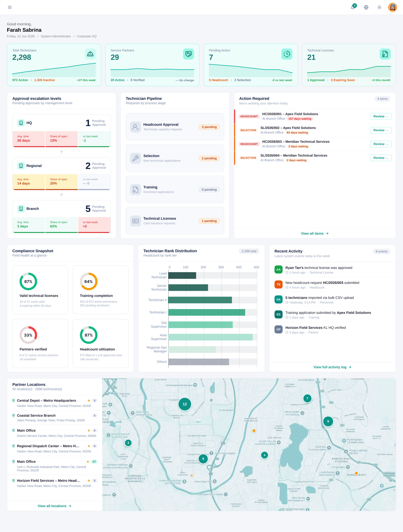Open the hamburger navigation menu
403x532 pixels.
pos(10,7)
